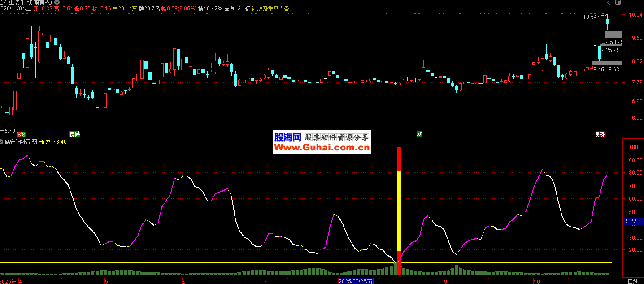This screenshot has width=644, height=284.
Task: Click the 财涨 event marker
Action: coord(600,135)
